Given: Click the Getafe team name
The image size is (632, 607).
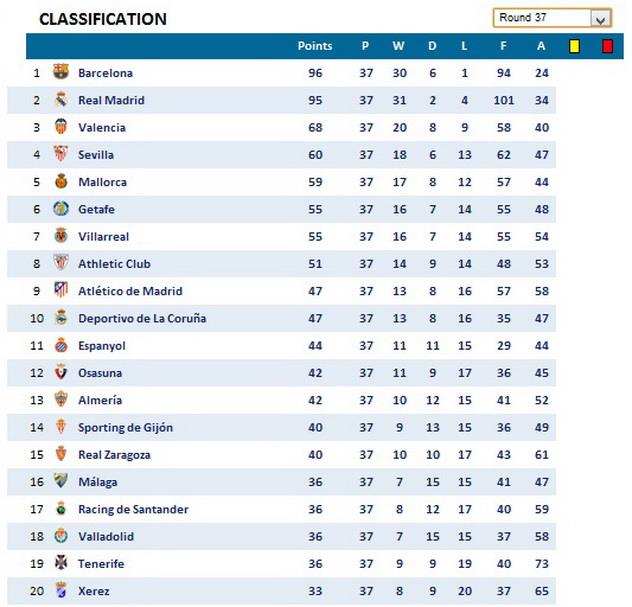Looking at the screenshot, I should (96, 209).
